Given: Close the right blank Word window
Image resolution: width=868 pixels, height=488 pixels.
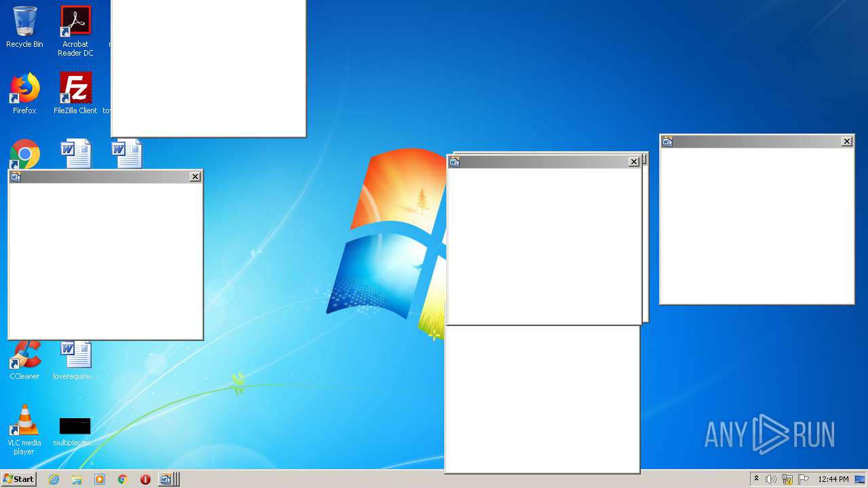Looking at the screenshot, I should (x=847, y=141).
